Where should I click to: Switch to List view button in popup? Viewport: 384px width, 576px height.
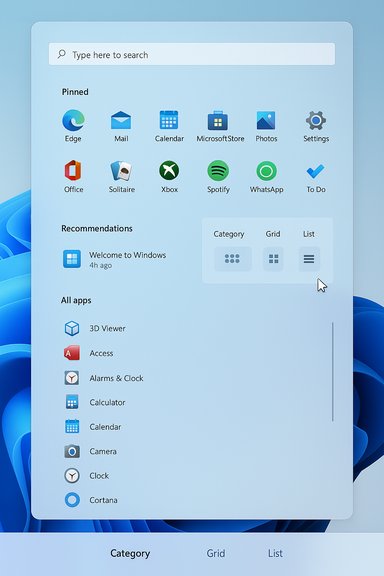(309, 259)
